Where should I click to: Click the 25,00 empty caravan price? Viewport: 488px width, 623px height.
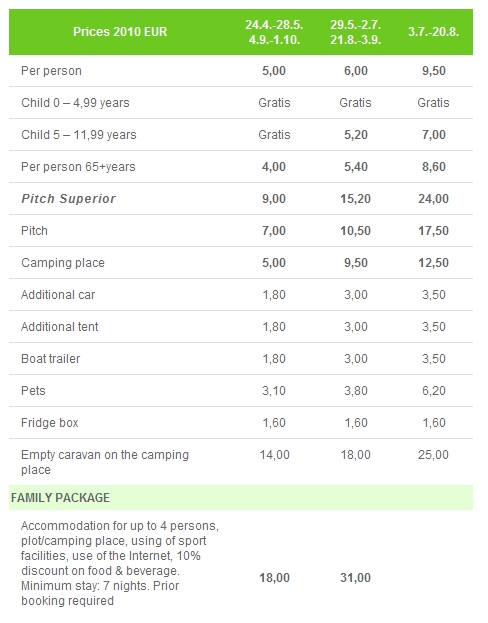pyautogui.click(x=434, y=455)
